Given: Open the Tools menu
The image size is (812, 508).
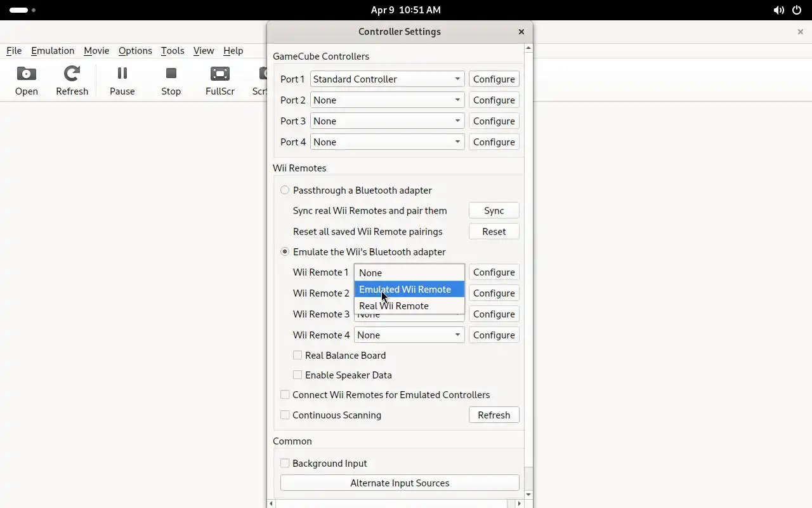Looking at the screenshot, I should [173, 51].
